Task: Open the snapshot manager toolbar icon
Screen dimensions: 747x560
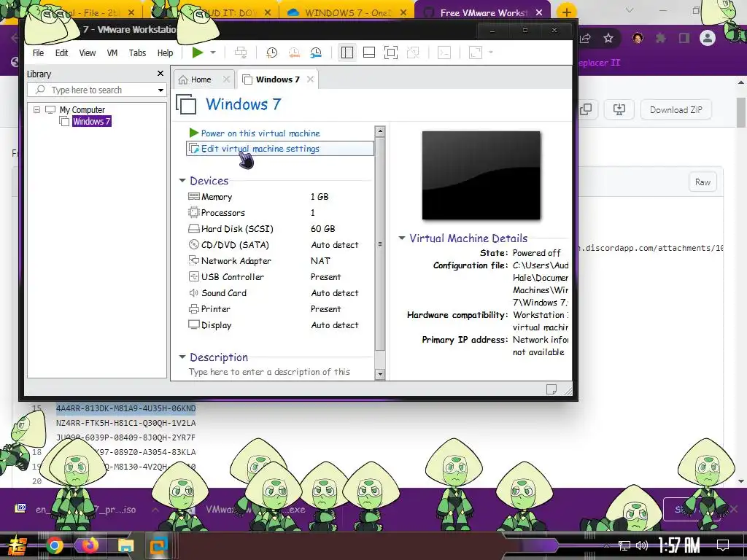Action: coord(316,52)
